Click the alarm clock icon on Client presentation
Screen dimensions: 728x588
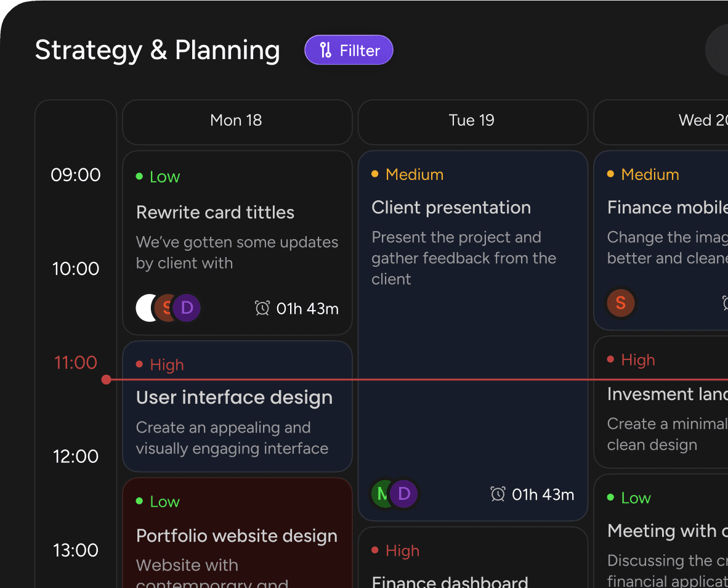click(x=498, y=494)
